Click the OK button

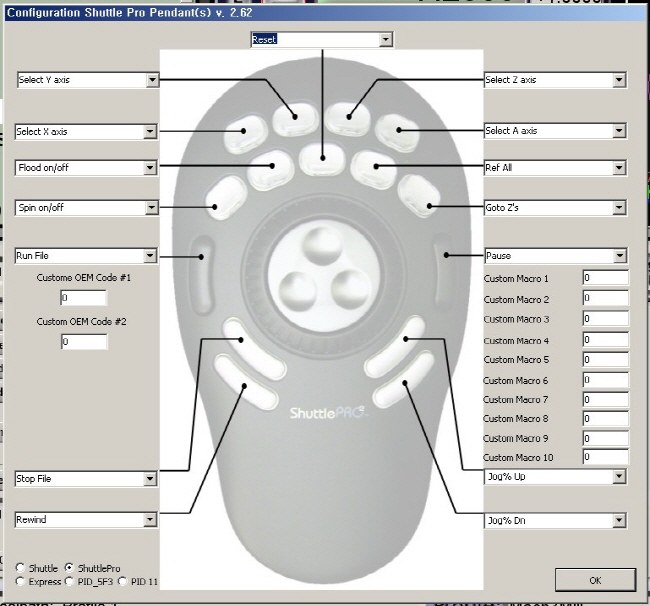click(595, 580)
